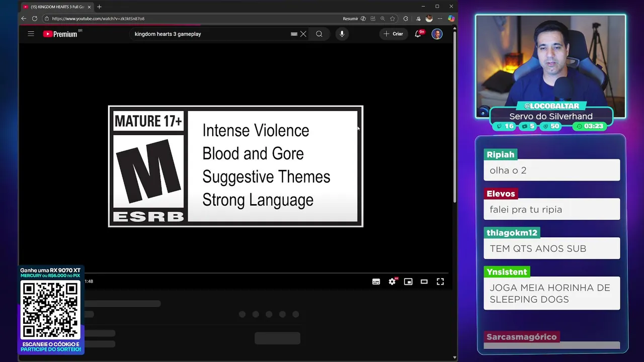644x362 pixels.
Task: Clear the YouTube search text with X
Action: [x=303, y=34]
